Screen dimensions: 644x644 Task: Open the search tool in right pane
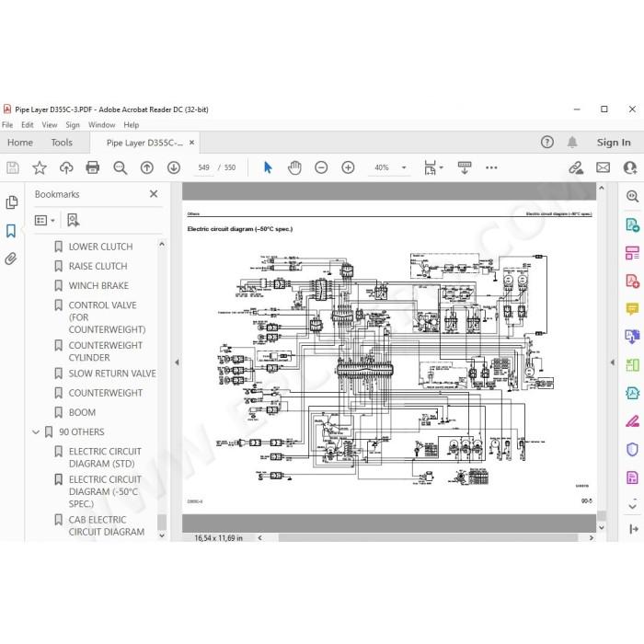[x=632, y=196]
